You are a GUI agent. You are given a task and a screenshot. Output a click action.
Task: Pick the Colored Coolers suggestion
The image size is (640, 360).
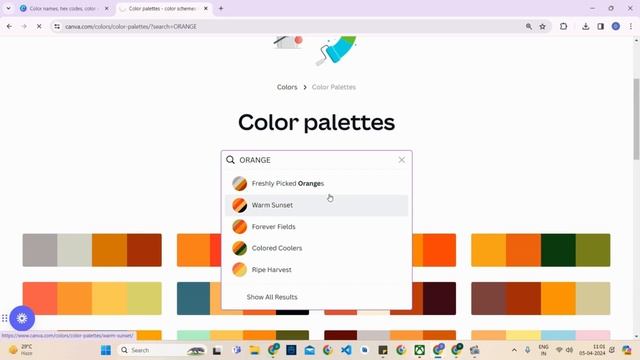click(316, 248)
